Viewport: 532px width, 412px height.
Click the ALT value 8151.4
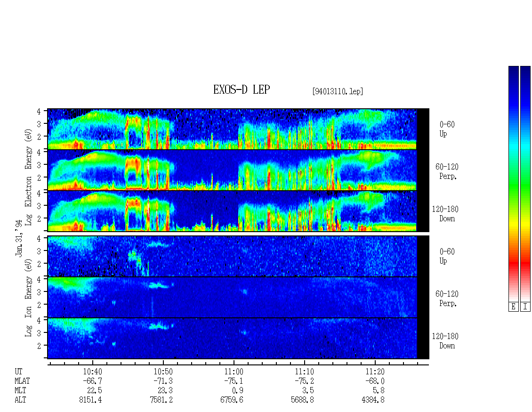point(90,400)
